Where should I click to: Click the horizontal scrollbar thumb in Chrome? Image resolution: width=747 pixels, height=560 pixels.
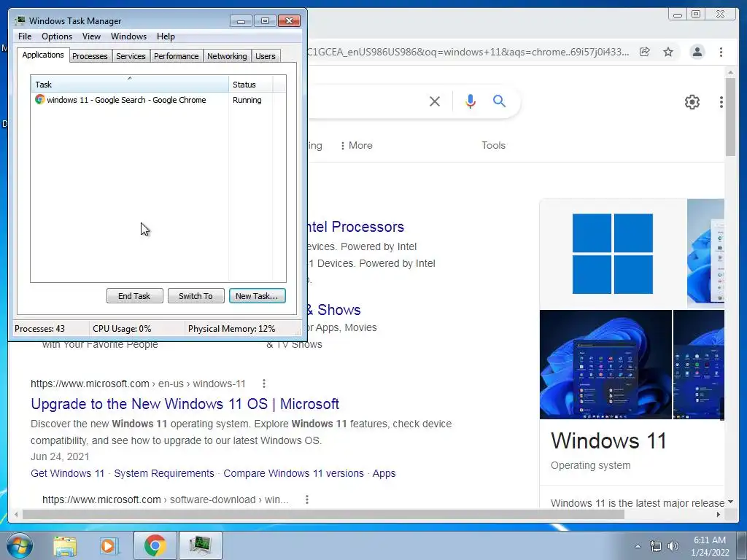[323, 514]
